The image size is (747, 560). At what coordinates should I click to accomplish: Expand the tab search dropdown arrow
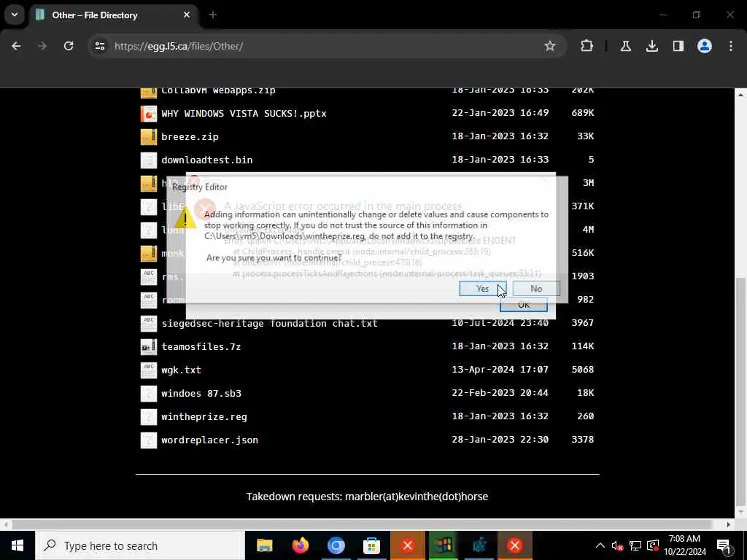tap(15, 15)
